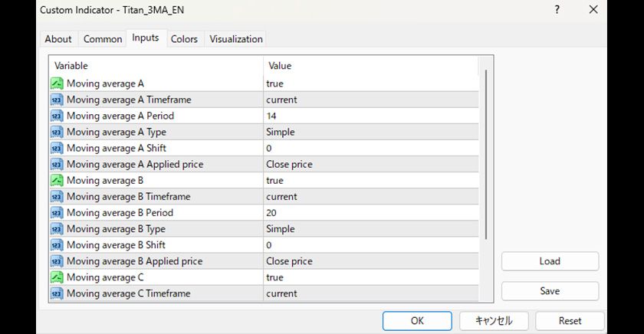Viewport: 644px width, 334px height.
Task: Click the Moving average B boolean icon
Action: coord(58,181)
